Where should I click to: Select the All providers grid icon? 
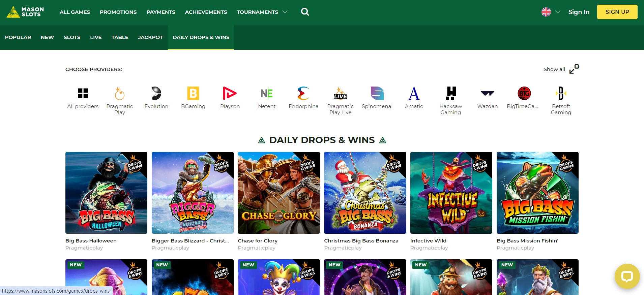pyautogui.click(x=83, y=93)
